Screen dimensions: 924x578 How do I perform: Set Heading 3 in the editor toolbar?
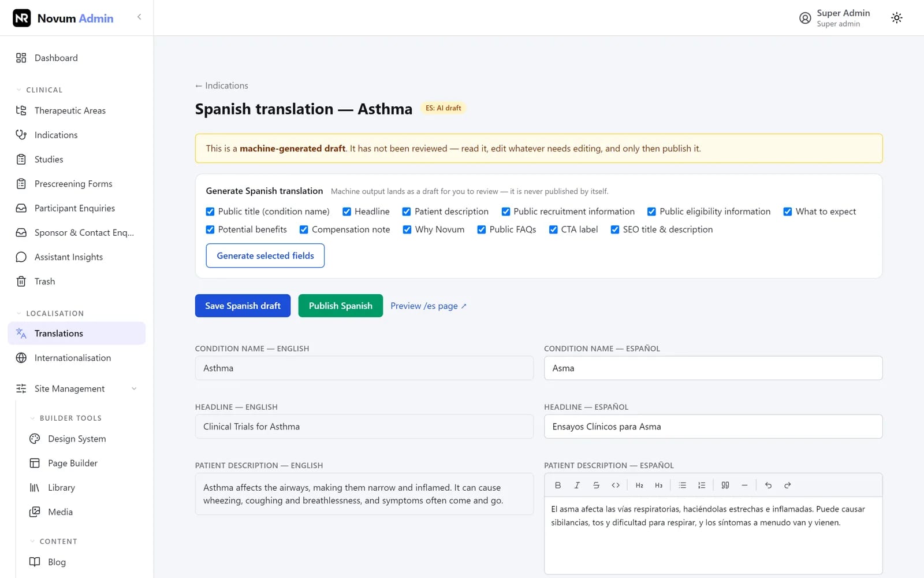pos(658,486)
